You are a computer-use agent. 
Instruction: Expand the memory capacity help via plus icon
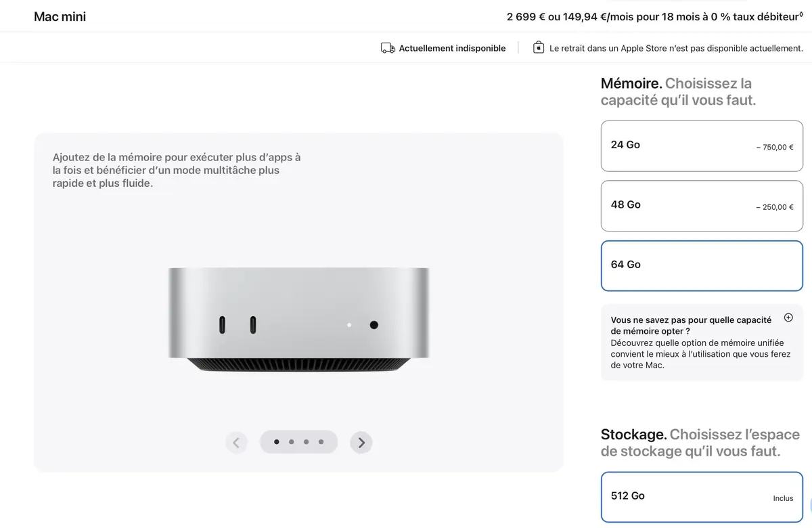[x=788, y=317]
